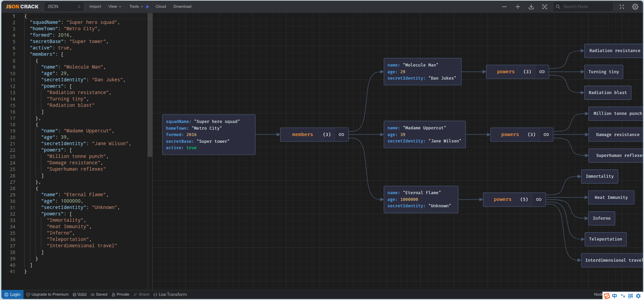Toggle Live Transform
This screenshot has height=300, width=644.
coord(170,295)
